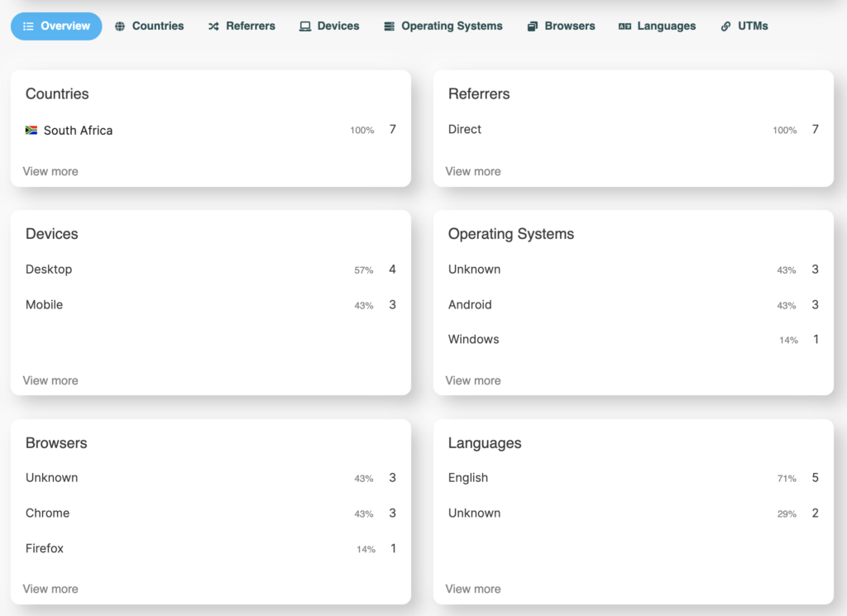Click View more in the Devices card

50,380
